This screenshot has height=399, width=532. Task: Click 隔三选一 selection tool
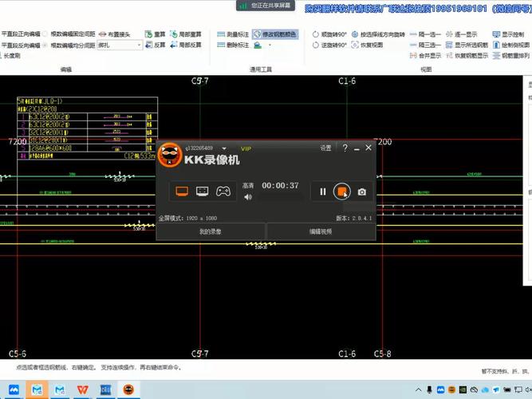point(425,45)
